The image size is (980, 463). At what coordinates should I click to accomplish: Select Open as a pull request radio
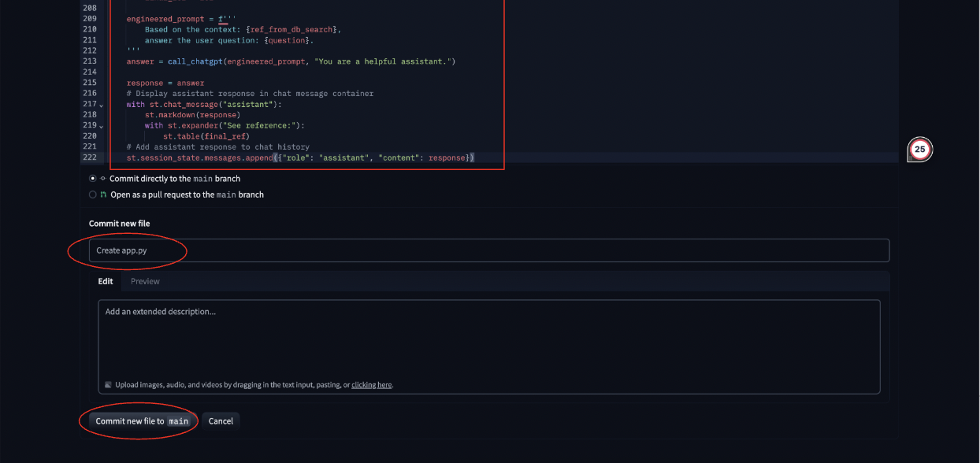coord(93,194)
